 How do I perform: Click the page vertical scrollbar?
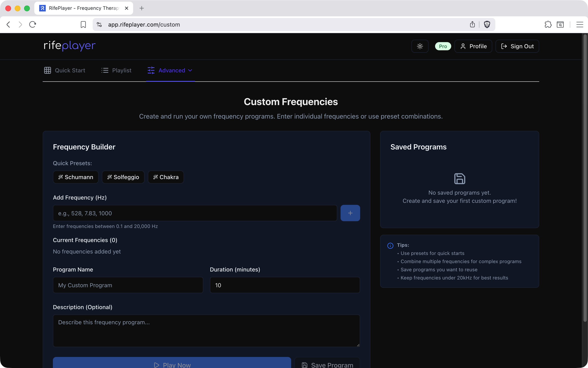[585, 178]
